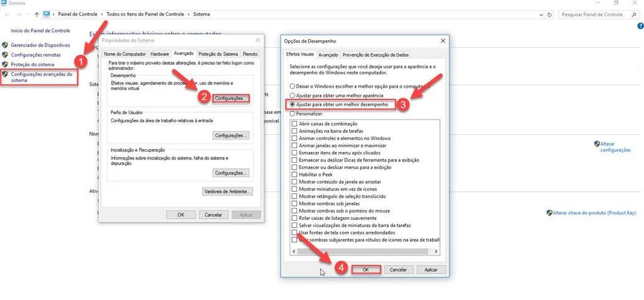Click shield icon next to Proteção do sistema

coord(5,64)
